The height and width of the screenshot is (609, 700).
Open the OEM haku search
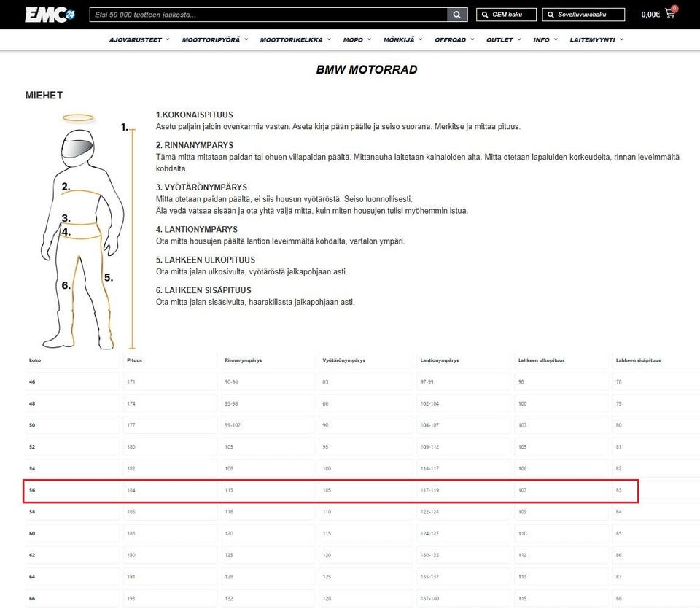click(506, 15)
